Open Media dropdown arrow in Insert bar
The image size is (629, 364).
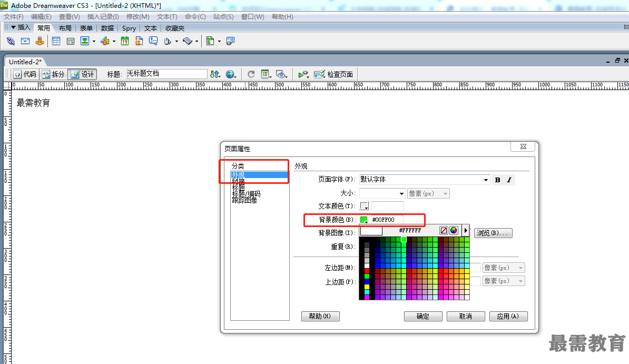(x=114, y=41)
